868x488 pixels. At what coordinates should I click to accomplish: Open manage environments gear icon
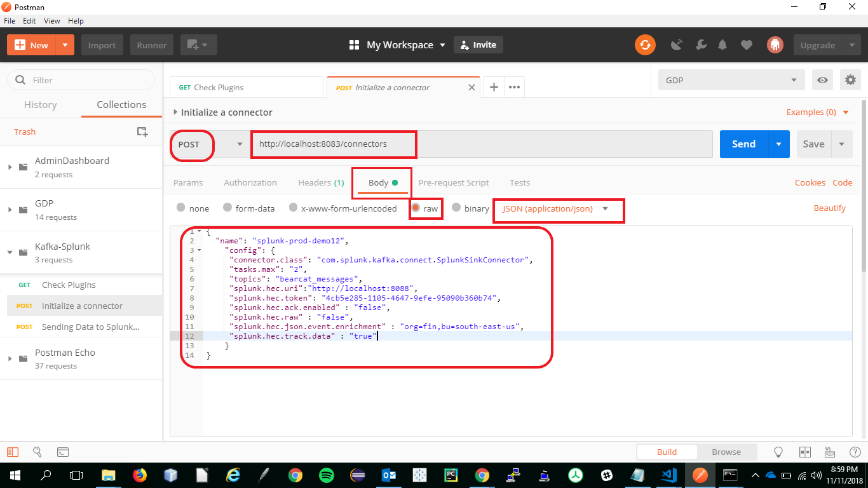point(850,80)
